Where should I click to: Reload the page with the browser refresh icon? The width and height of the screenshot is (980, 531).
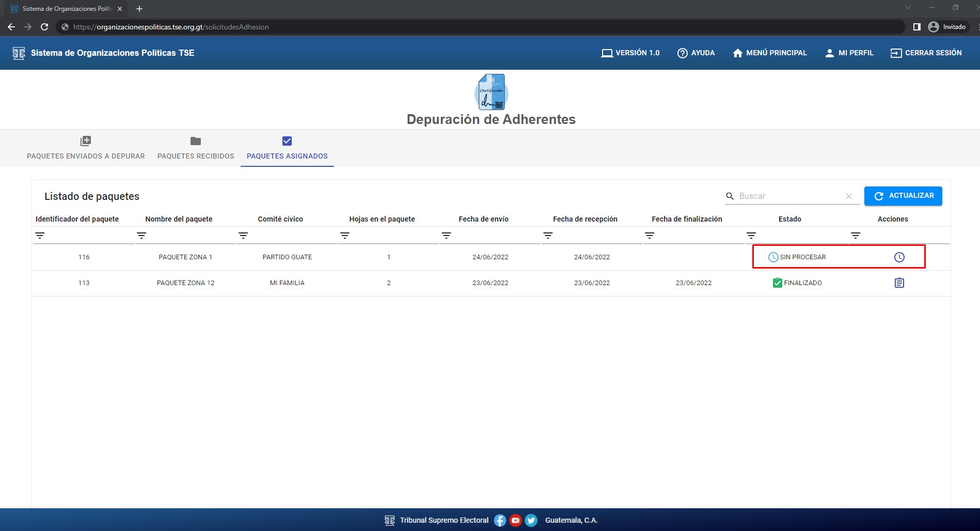click(x=44, y=27)
